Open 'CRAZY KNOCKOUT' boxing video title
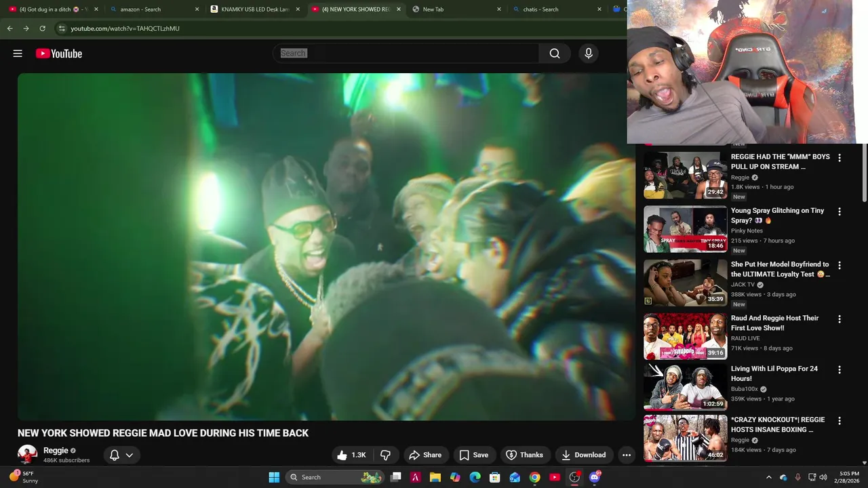The width and height of the screenshot is (868, 488). point(778,424)
